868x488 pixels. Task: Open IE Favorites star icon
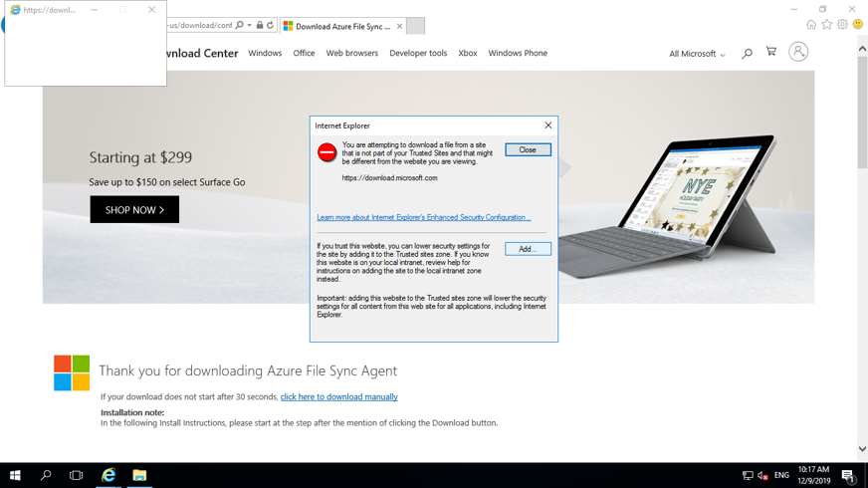[x=826, y=24]
